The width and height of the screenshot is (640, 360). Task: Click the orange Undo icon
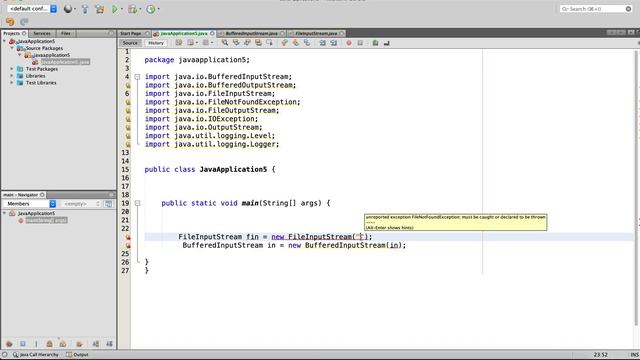pos(10,22)
